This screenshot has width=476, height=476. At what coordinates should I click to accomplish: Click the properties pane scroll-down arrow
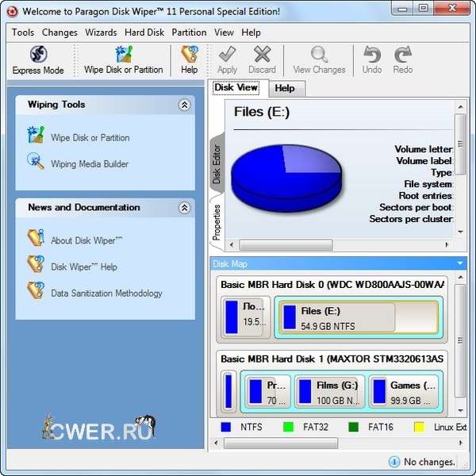tap(460, 232)
